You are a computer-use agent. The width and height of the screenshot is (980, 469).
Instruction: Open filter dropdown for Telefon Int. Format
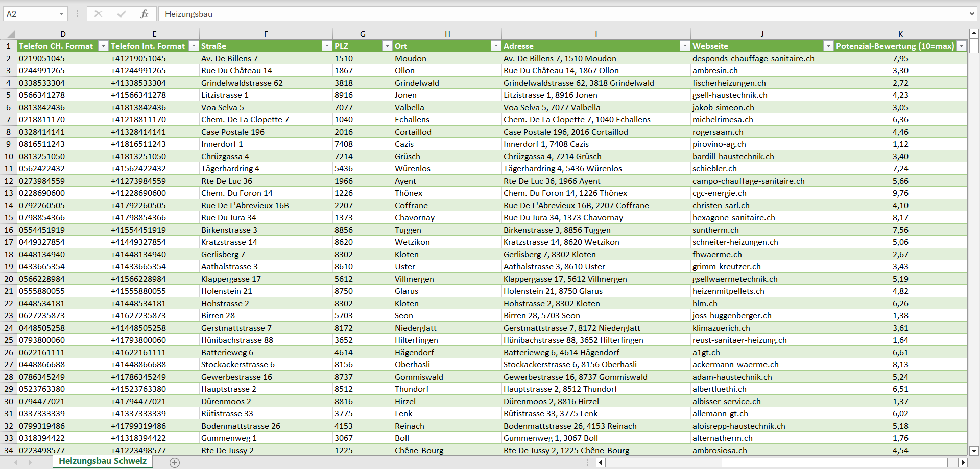pyautogui.click(x=194, y=46)
